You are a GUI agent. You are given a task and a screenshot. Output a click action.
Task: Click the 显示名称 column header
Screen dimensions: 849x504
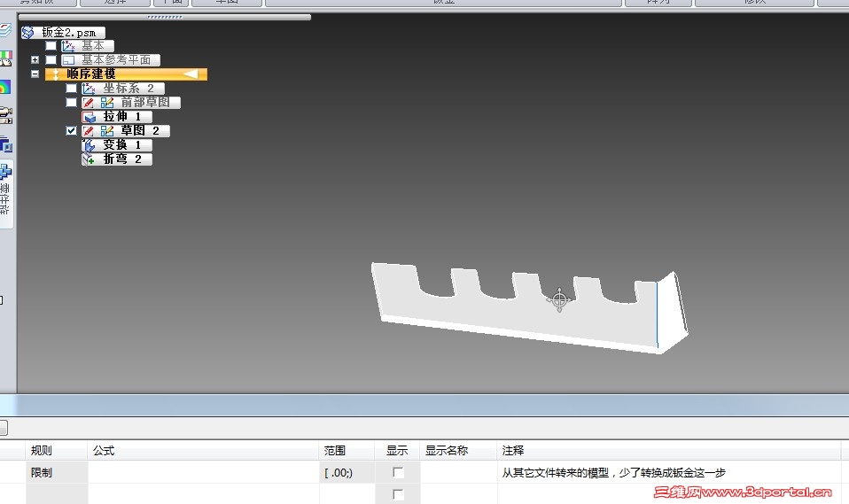[458, 450]
